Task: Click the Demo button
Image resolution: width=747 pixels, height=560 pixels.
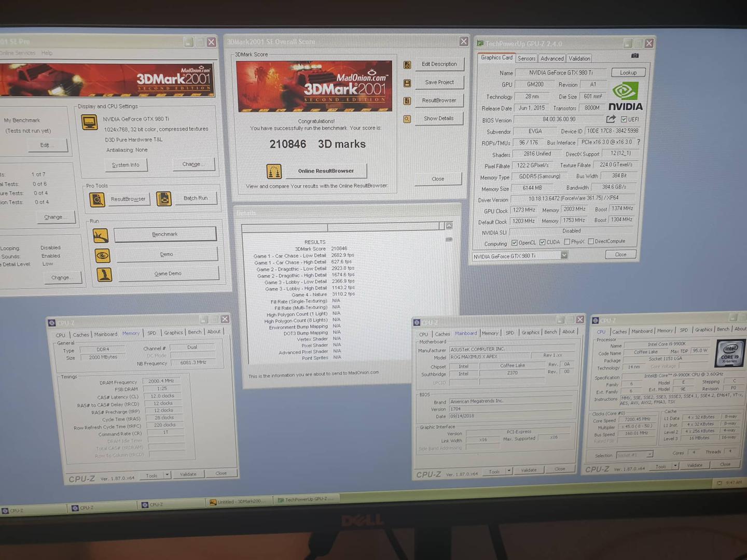Action: click(167, 254)
